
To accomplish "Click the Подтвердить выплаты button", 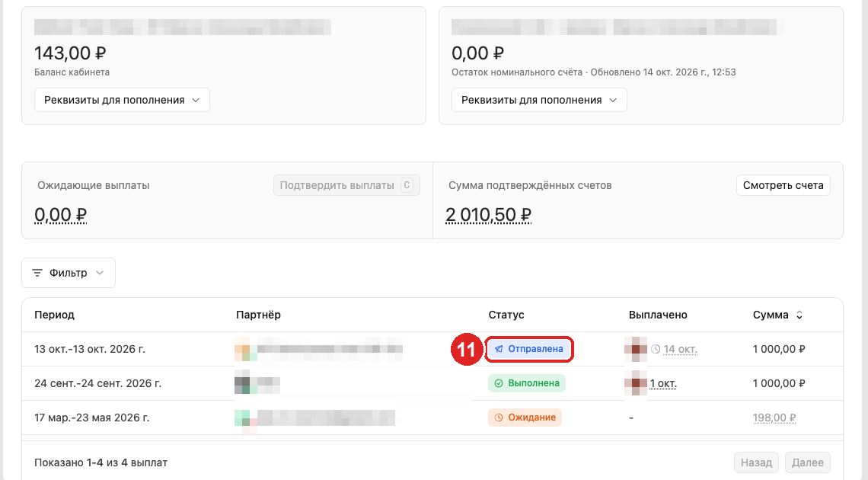I will pyautogui.click(x=346, y=185).
